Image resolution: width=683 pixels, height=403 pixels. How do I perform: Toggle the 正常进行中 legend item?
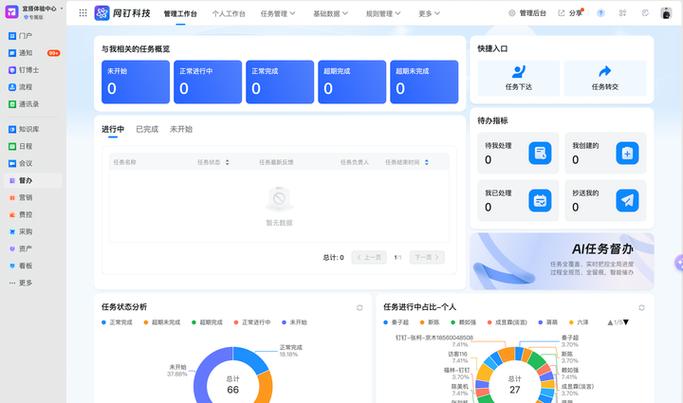point(252,322)
